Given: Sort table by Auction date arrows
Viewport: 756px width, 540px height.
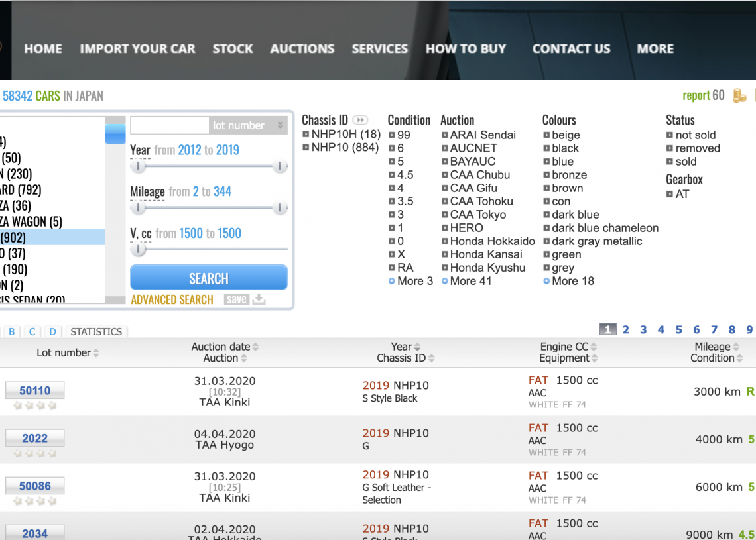Looking at the screenshot, I should click(x=255, y=347).
